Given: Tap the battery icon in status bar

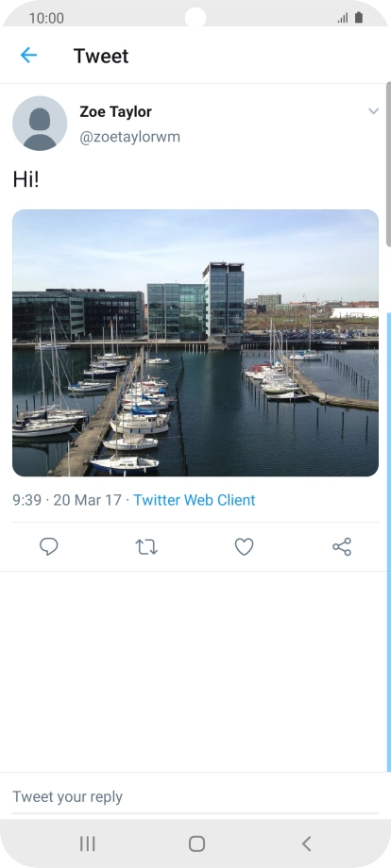Looking at the screenshot, I should pos(359,18).
